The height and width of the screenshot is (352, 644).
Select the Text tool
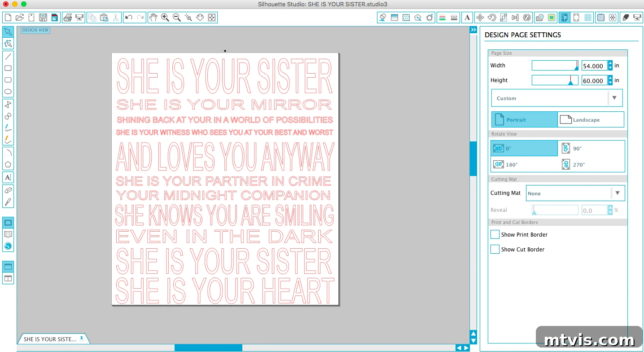[x=8, y=177]
